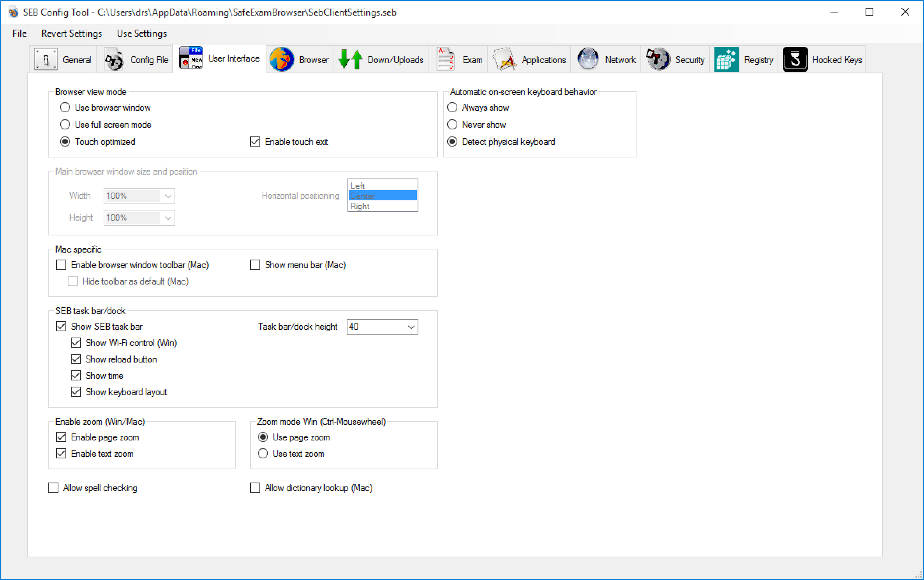Image resolution: width=924 pixels, height=580 pixels.
Task: Click the Registry cubes icon
Action: (x=727, y=60)
